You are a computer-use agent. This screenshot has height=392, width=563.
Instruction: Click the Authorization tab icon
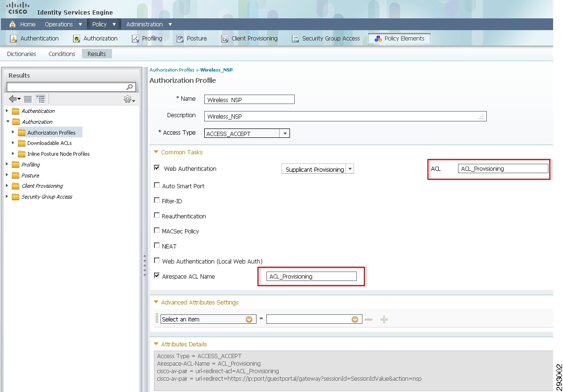(76, 39)
